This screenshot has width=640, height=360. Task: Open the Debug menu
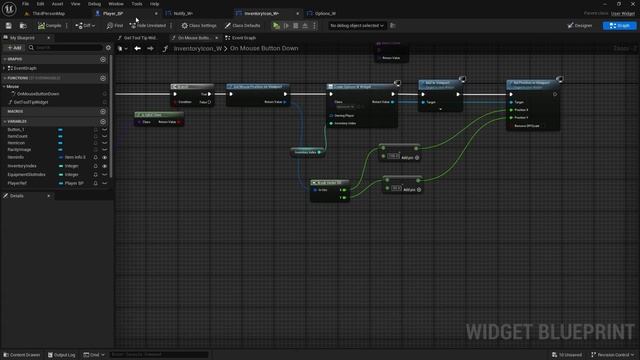(x=94, y=4)
